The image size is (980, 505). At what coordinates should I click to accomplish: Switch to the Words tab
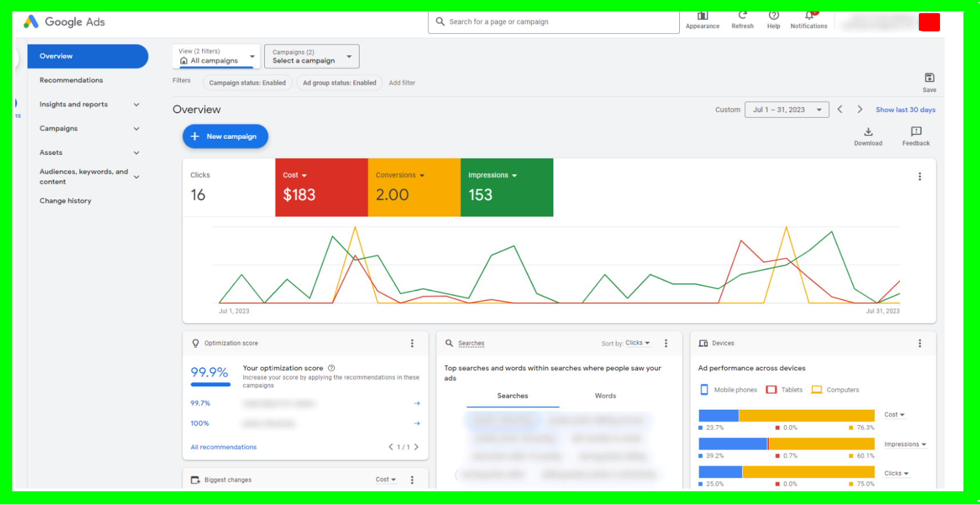pos(605,396)
